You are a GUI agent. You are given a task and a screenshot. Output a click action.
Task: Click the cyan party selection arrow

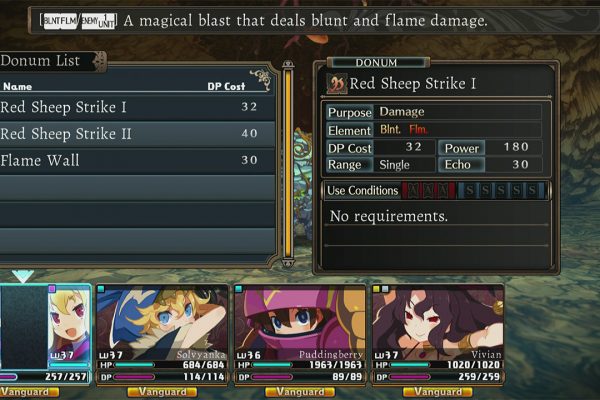(x=23, y=276)
